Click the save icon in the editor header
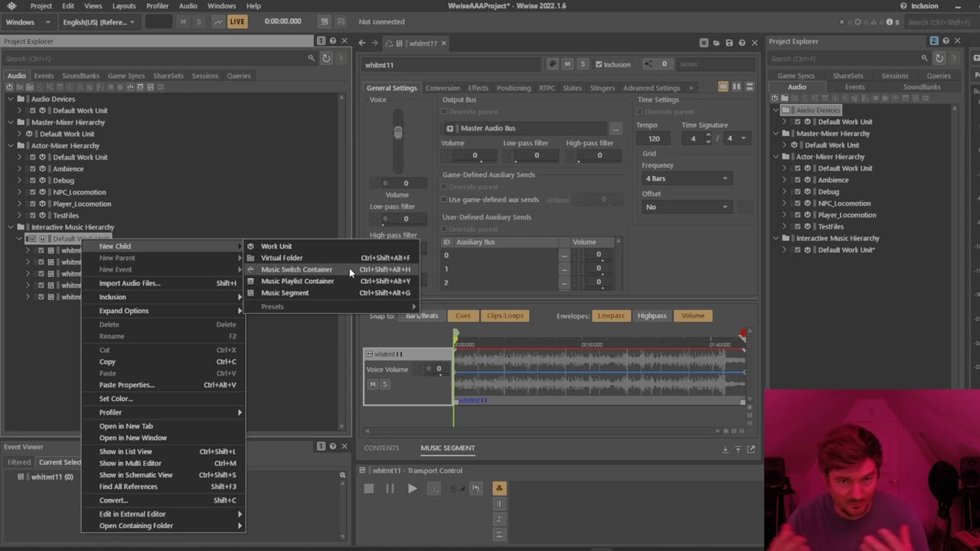 coord(730,43)
